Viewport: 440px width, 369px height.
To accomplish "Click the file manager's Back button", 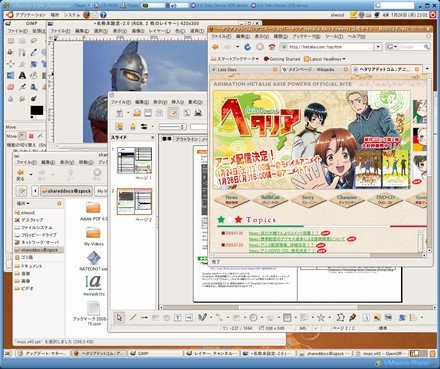I will click(x=21, y=175).
